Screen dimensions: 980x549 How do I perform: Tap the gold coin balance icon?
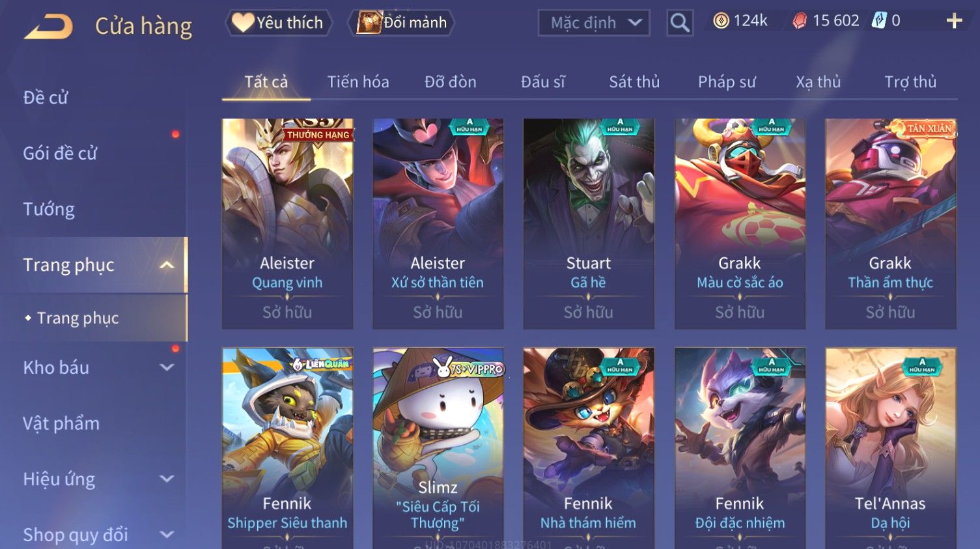click(721, 21)
